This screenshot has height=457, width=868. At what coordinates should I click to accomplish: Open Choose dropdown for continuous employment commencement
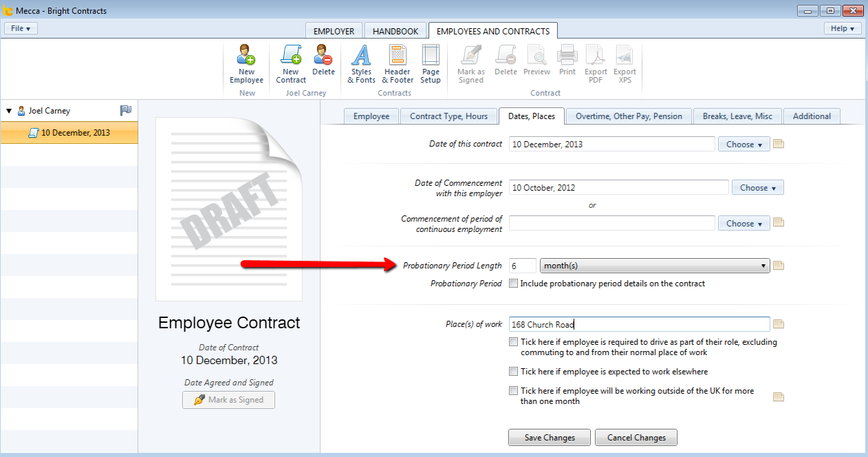pos(744,224)
